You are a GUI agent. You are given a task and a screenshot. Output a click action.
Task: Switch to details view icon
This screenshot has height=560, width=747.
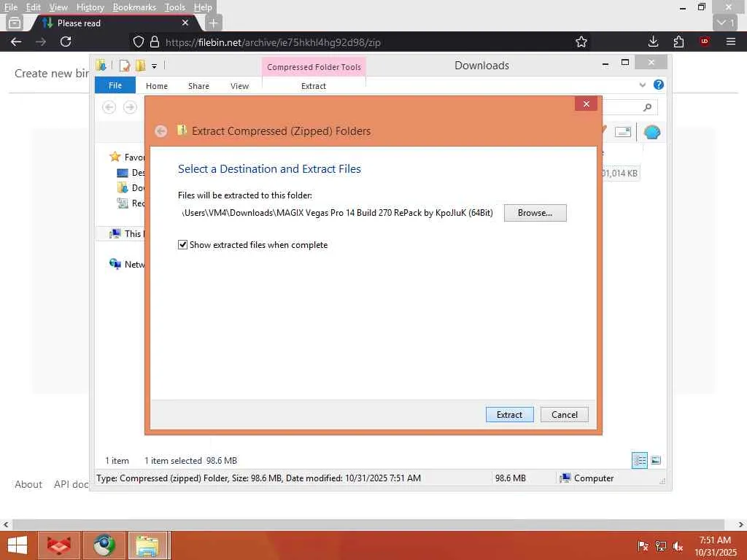pyautogui.click(x=639, y=460)
